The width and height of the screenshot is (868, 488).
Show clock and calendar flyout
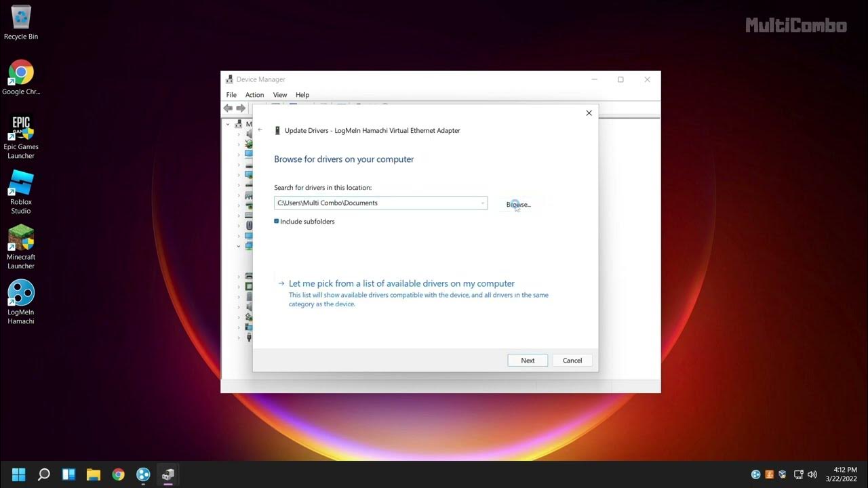pyautogui.click(x=842, y=474)
